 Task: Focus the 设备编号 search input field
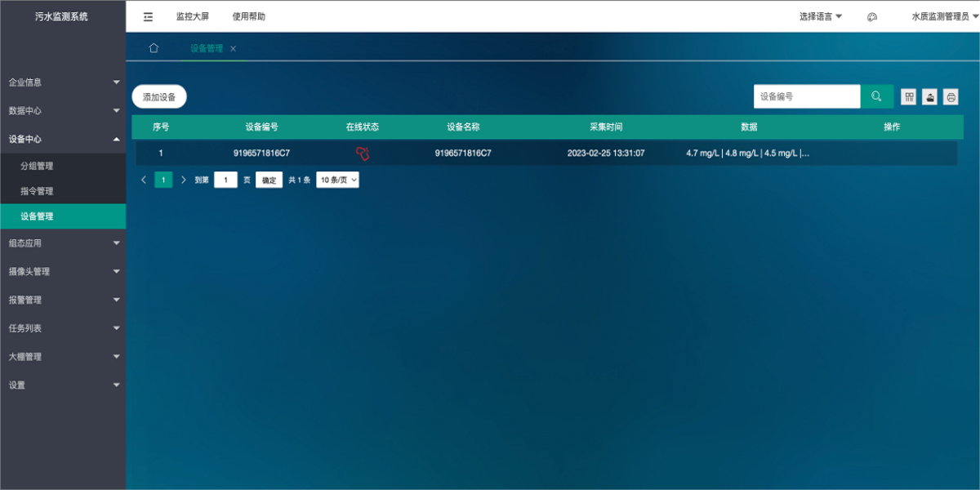806,96
